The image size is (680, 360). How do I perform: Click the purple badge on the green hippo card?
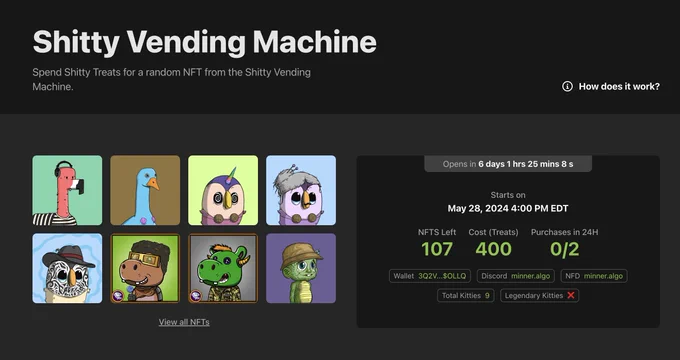pyautogui.click(x=196, y=296)
